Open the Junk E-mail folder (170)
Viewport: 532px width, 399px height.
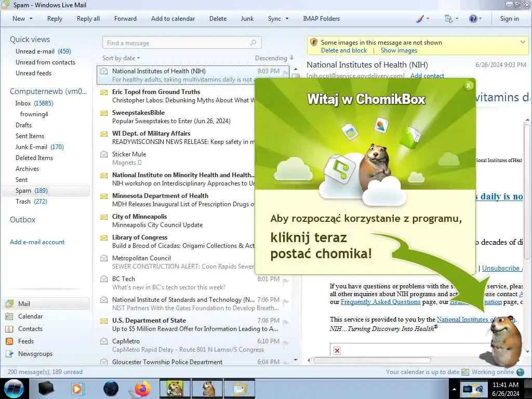(39, 147)
